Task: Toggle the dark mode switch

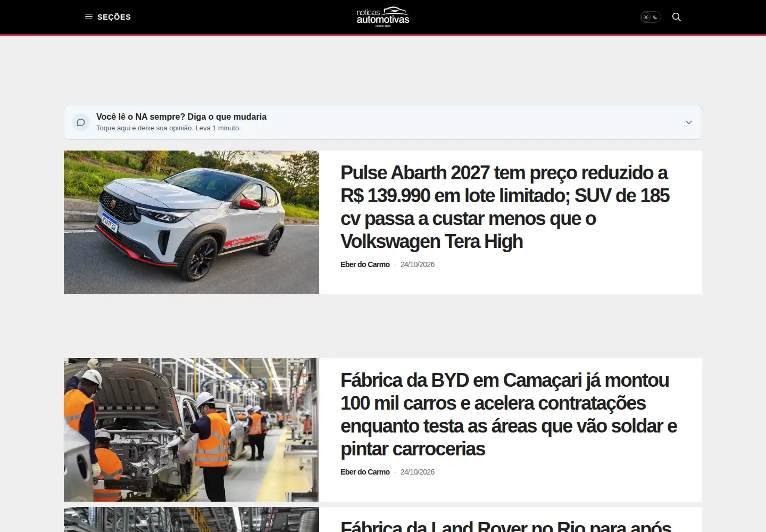Action: tap(650, 17)
